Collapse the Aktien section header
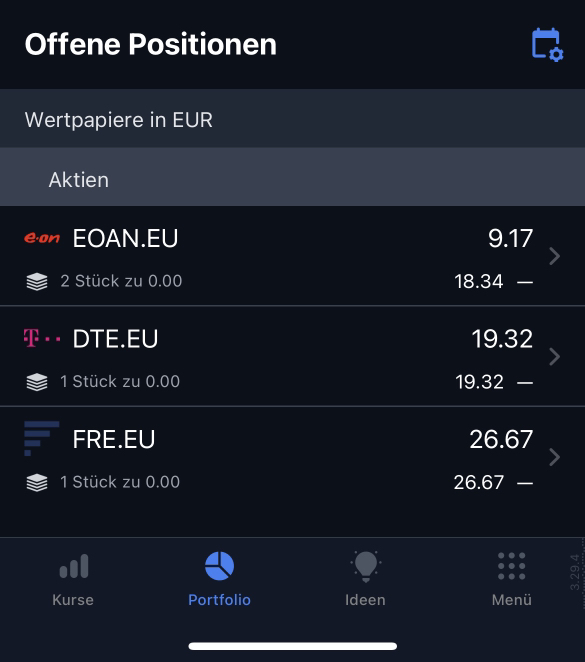This screenshot has height=662, width=585. 292,180
